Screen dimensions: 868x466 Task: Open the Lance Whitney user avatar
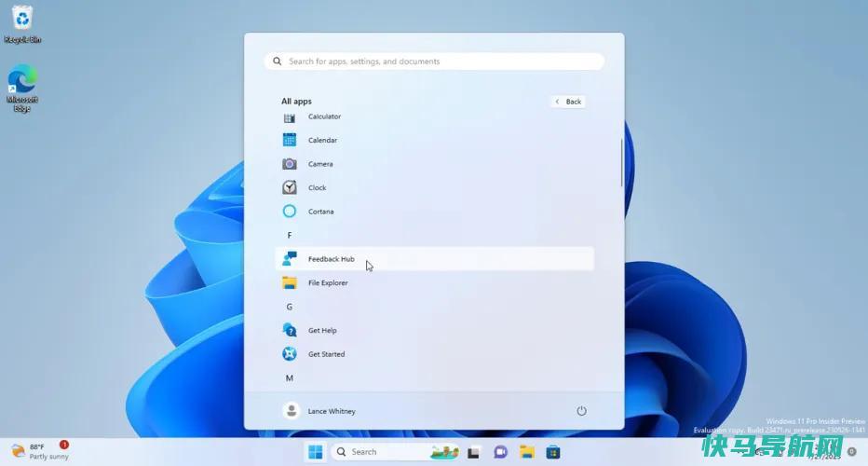point(292,411)
